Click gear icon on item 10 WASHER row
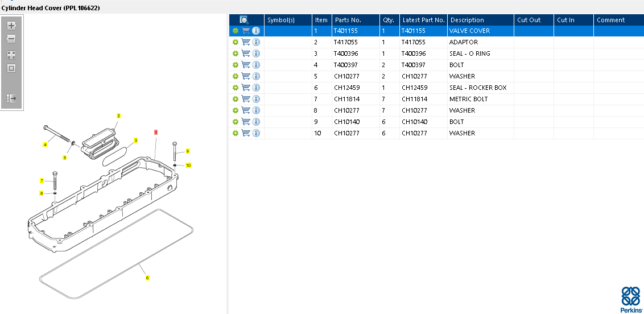Screen dimensions: 644x314 (x=236, y=133)
